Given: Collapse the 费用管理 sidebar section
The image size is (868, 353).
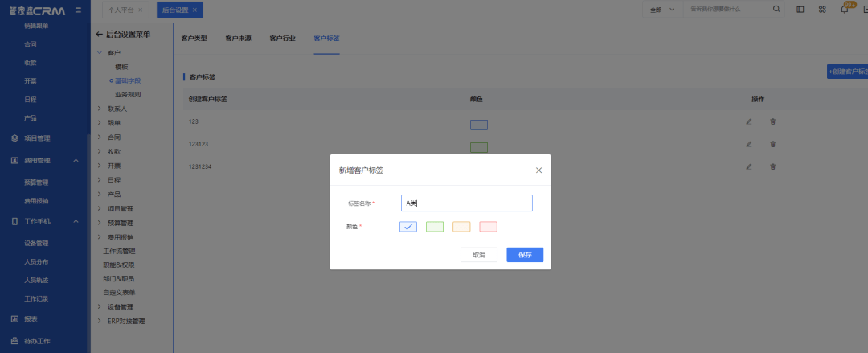Looking at the screenshot, I should 76,160.
